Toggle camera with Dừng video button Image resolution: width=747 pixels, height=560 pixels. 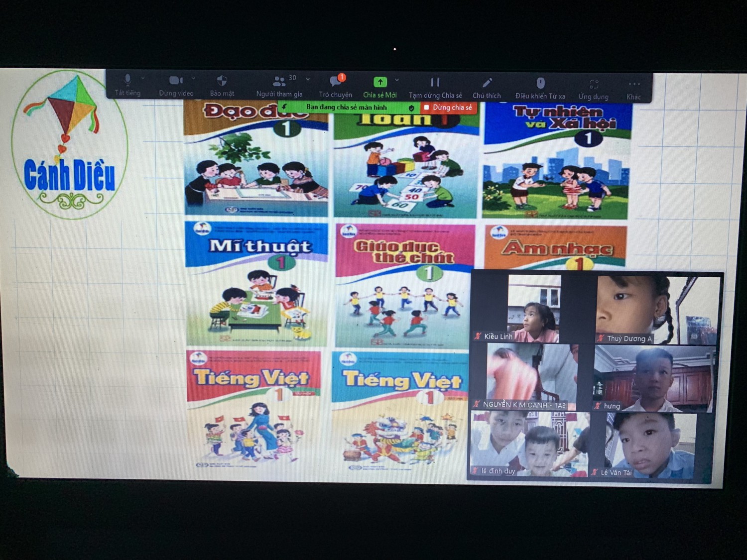[x=175, y=80]
